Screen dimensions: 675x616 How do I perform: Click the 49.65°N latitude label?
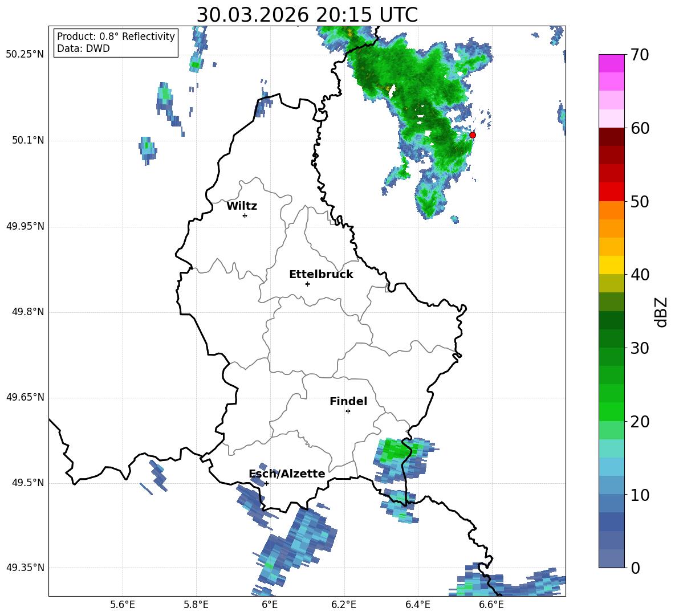tap(25, 397)
